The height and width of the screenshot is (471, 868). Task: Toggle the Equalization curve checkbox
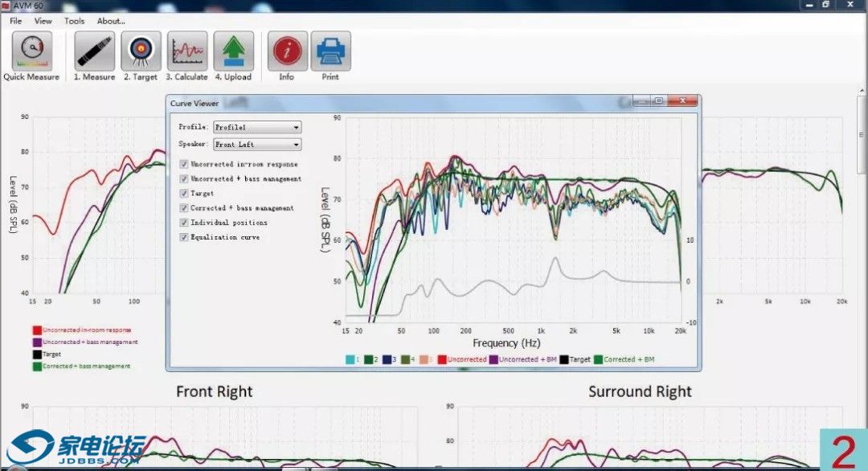point(184,237)
